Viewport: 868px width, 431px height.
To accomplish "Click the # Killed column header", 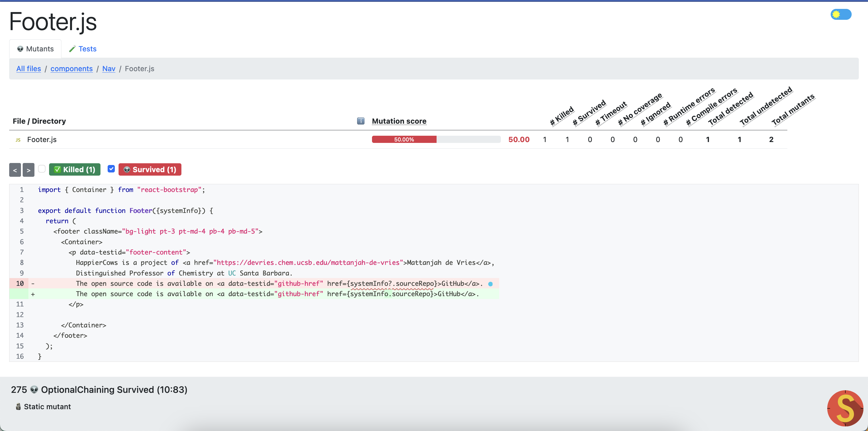I will pos(562,116).
